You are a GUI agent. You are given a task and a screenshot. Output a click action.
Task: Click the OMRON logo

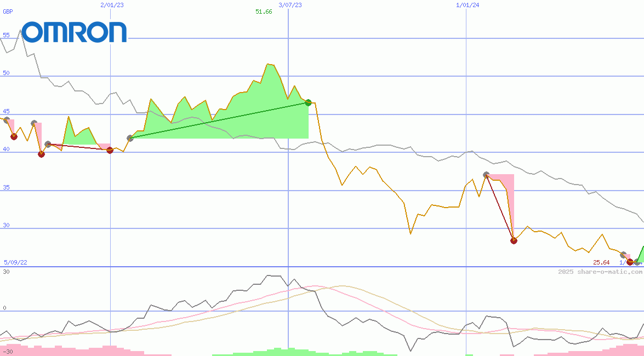[x=75, y=32]
